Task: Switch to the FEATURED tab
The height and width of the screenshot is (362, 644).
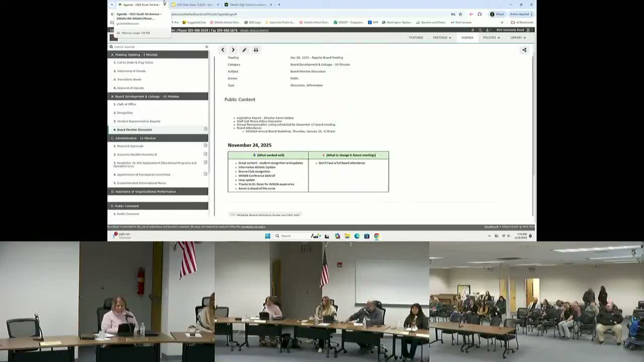Action: click(x=416, y=37)
